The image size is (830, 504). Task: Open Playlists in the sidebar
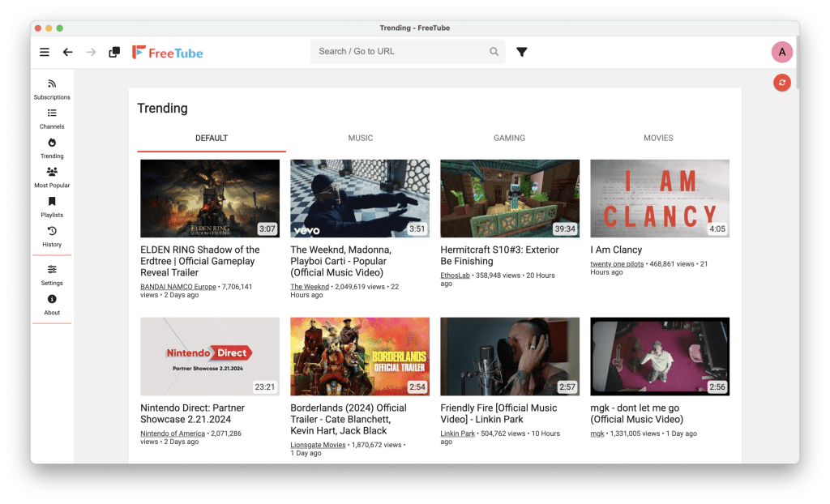[52, 207]
